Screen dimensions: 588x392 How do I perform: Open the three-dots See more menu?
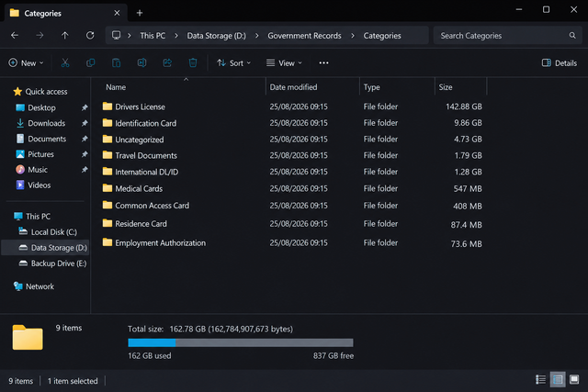(x=323, y=63)
